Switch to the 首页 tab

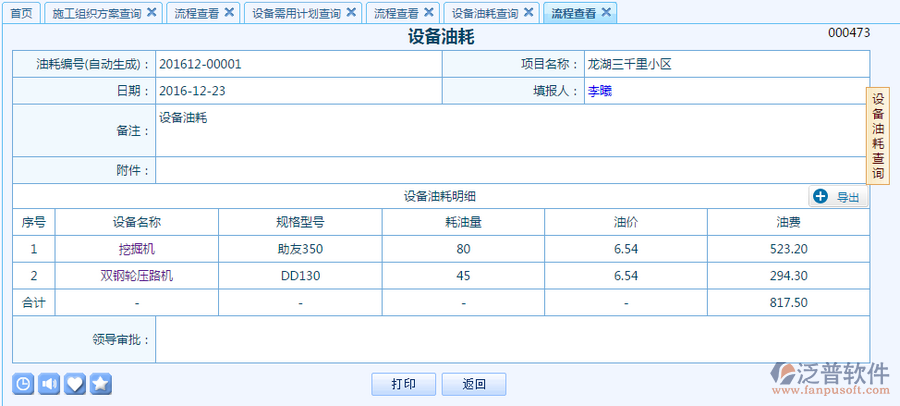click(x=22, y=13)
